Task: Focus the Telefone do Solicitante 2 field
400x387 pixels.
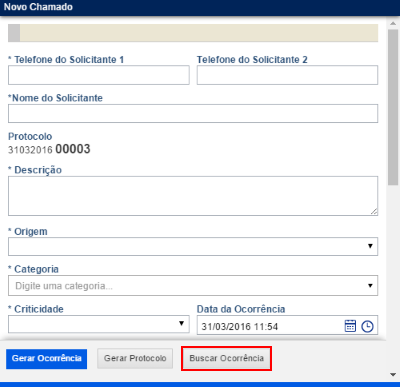Action: (x=287, y=75)
